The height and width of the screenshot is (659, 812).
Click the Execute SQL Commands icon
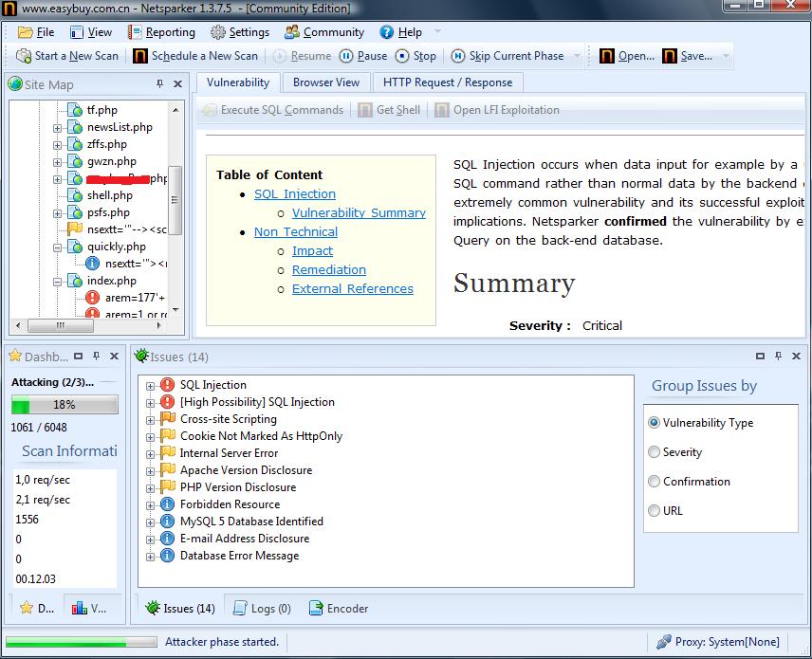(x=210, y=110)
